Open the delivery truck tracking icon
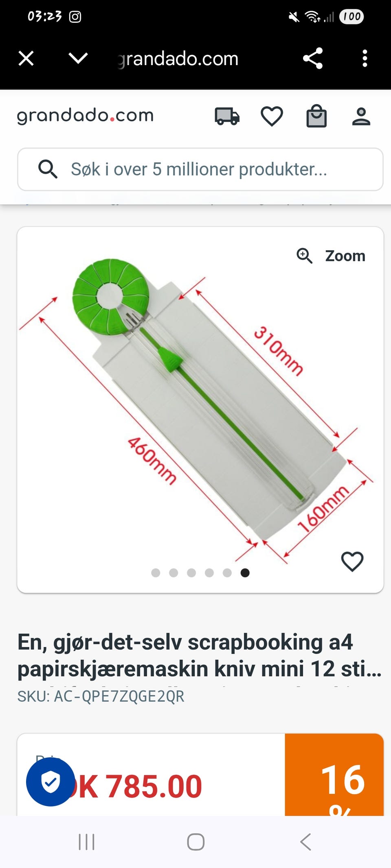Viewport: 391px width, 868px height. pos(227,116)
